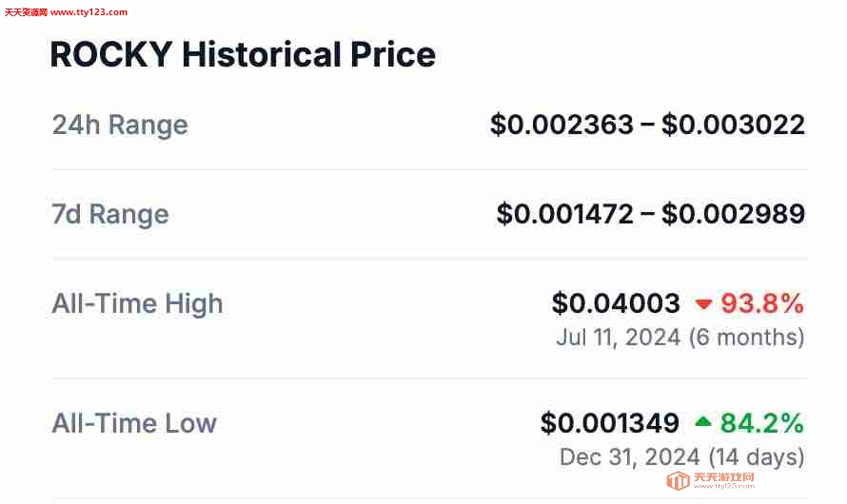Click the All-Time Low label
This screenshot has width=847, height=504.
point(134,423)
